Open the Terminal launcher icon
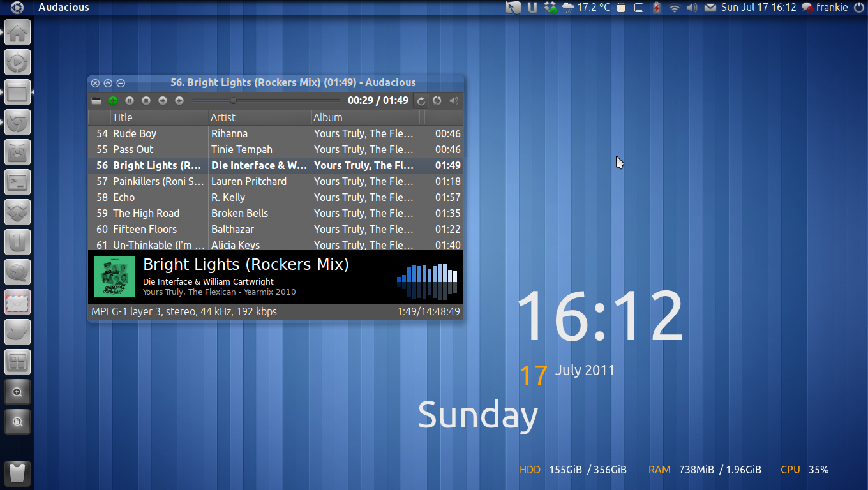Image resolution: width=868 pixels, height=490 pixels. click(18, 182)
